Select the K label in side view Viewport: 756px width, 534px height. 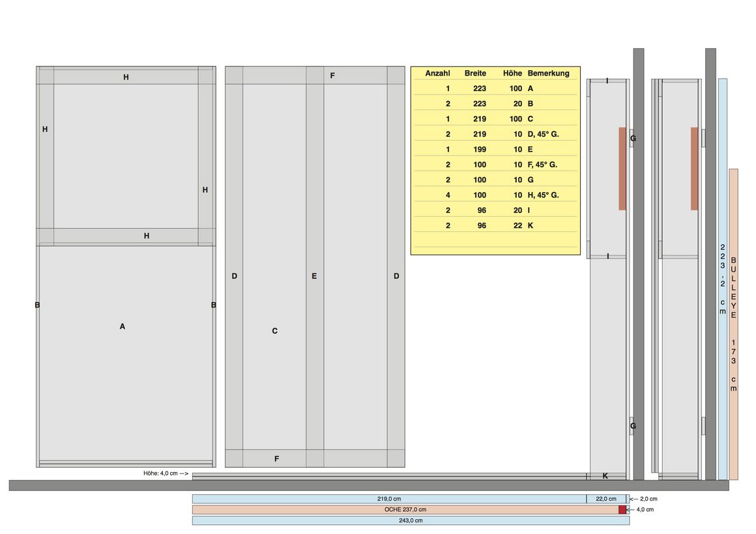tap(605, 476)
